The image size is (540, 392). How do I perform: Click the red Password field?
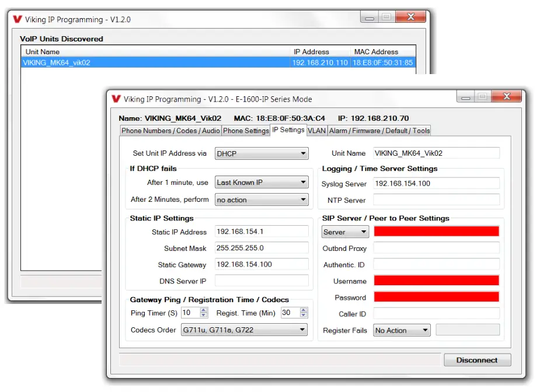[436, 297]
